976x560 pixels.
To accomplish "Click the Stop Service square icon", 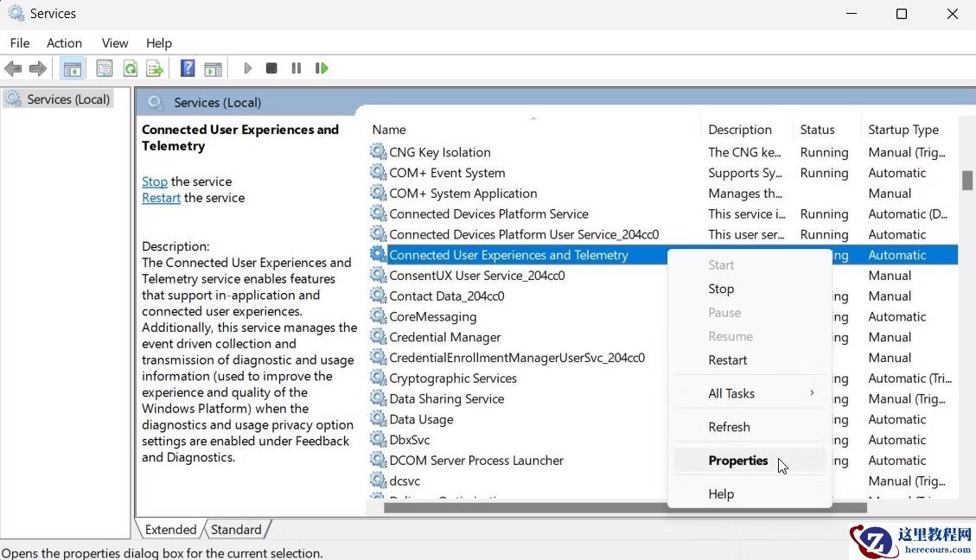I will (271, 68).
